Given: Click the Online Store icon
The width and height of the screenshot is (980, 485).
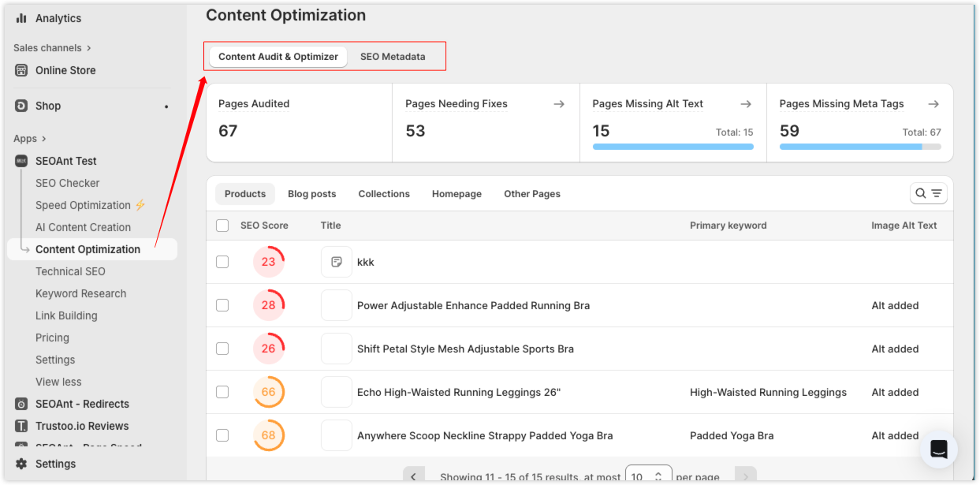Looking at the screenshot, I should pos(21,70).
